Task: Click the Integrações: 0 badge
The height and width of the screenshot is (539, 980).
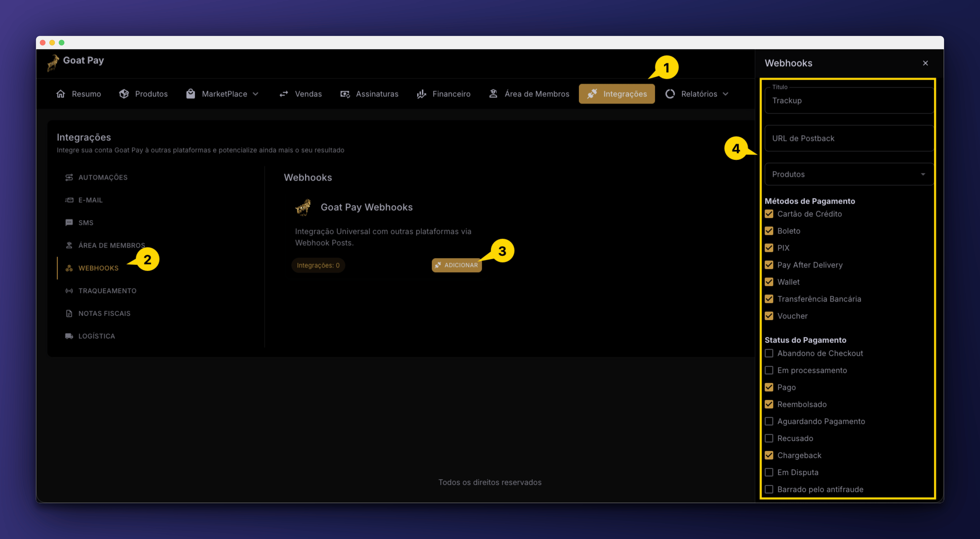Action: coord(318,265)
